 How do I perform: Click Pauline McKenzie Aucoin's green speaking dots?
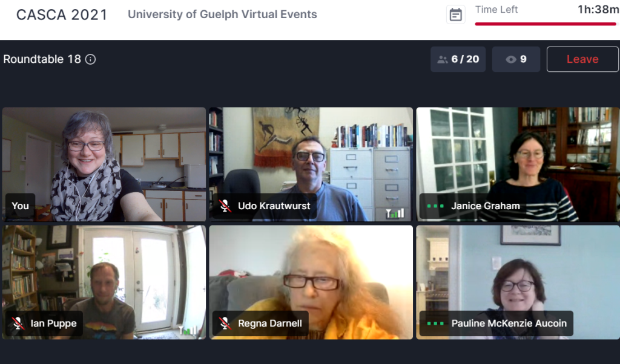pos(435,323)
